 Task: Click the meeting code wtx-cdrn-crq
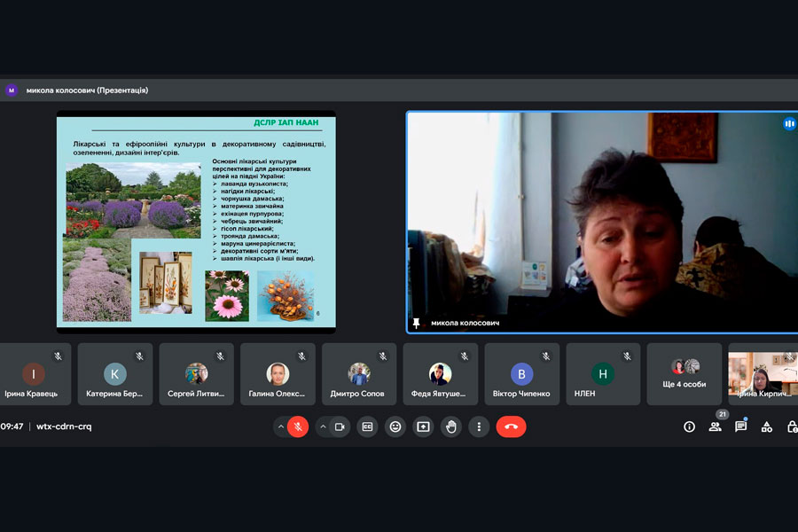(64, 426)
